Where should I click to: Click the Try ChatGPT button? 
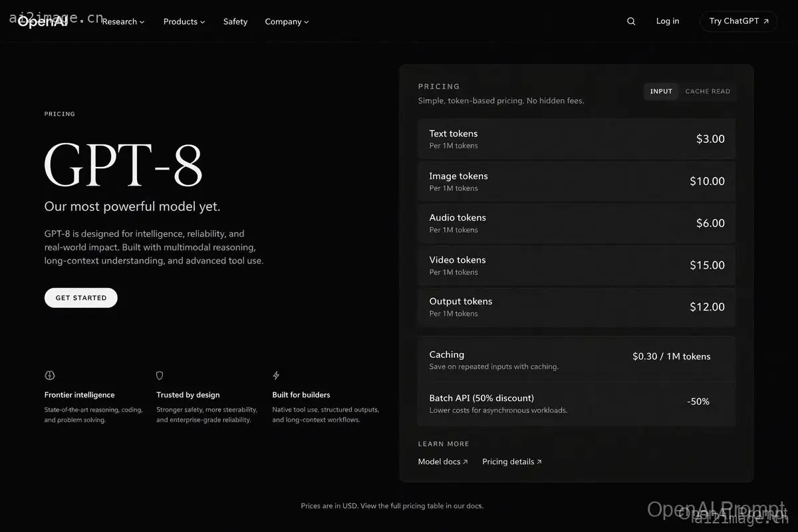click(739, 21)
